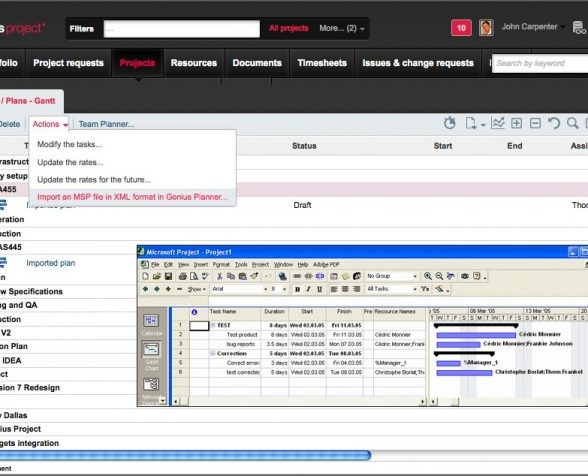This screenshot has height=476, width=588.
Task: Choose Update the rates for the future...
Action: pos(94,180)
